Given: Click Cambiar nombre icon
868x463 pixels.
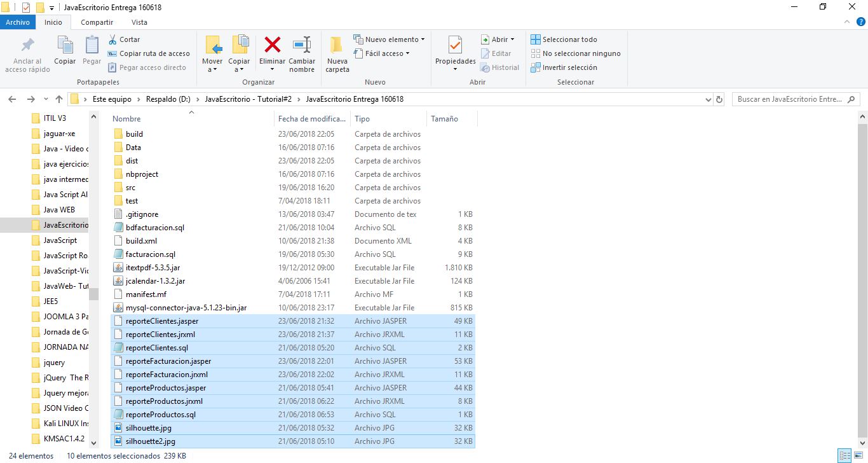Looking at the screenshot, I should point(302,45).
